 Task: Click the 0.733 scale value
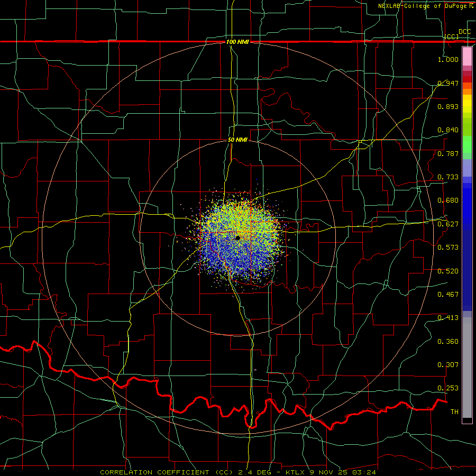(x=448, y=177)
